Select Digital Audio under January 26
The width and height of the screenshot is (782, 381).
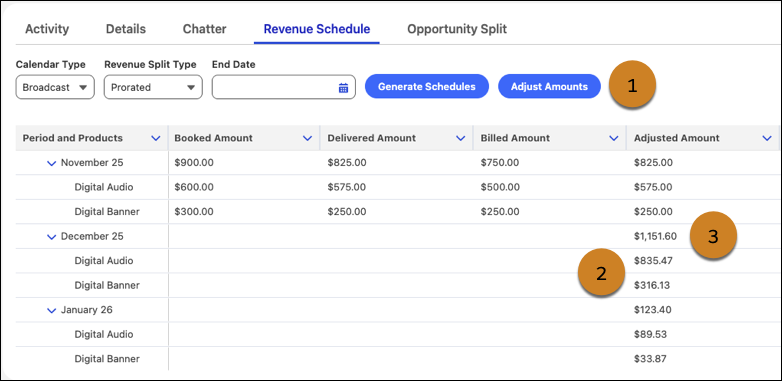pyautogui.click(x=104, y=334)
